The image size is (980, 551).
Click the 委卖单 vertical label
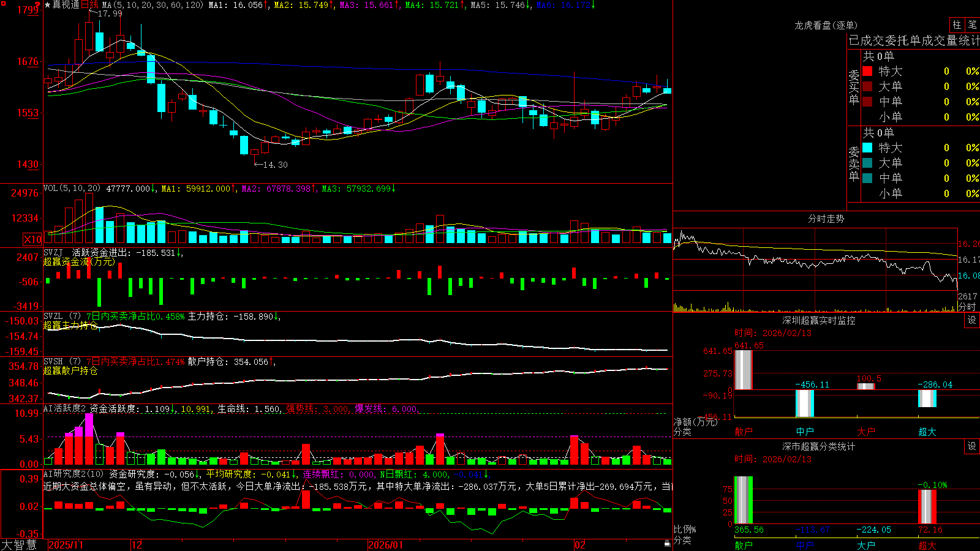coord(854,164)
